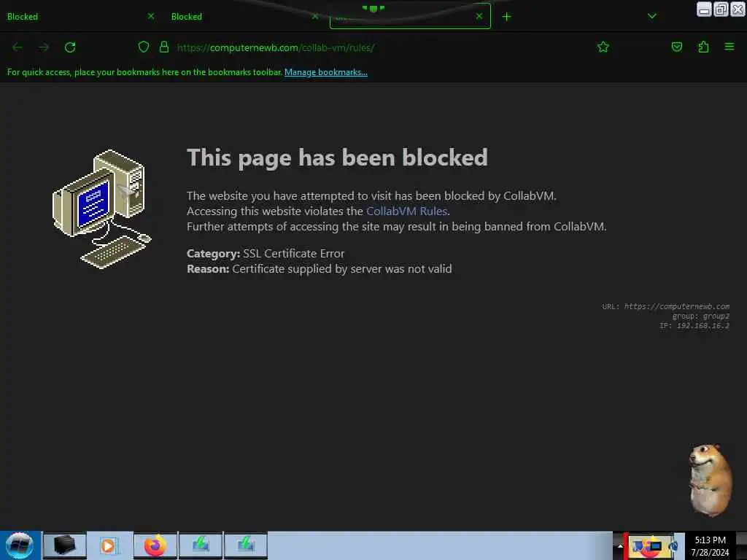
Task: Click the 'group: group2' text
Action: tap(700, 316)
